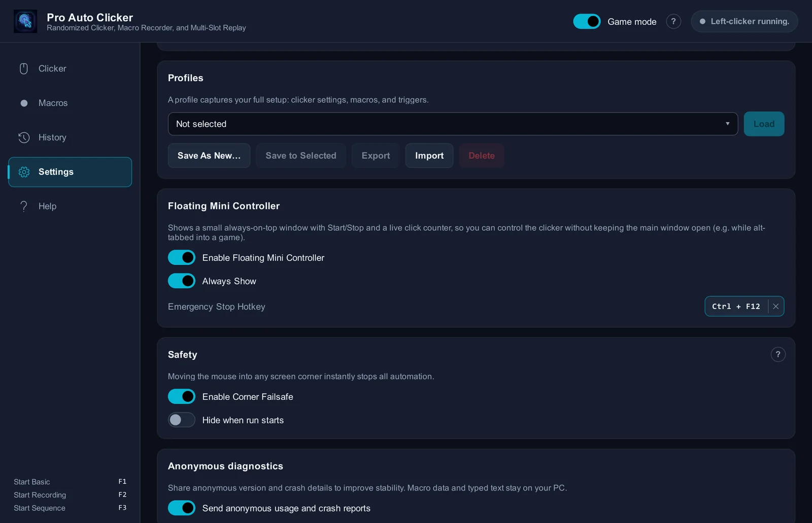Screen dimensions: 812x523
Task: Click the Export profile button
Action: coord(376,156)
